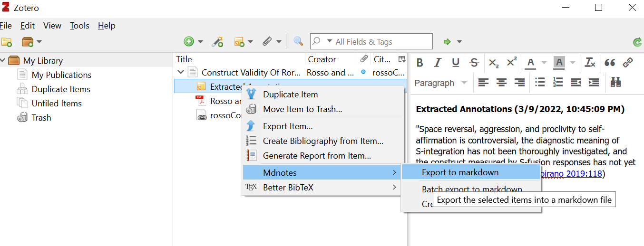Click the green Locate arrow icon
This screenshot has width=644, height=246.
click(x=447, y=42)
